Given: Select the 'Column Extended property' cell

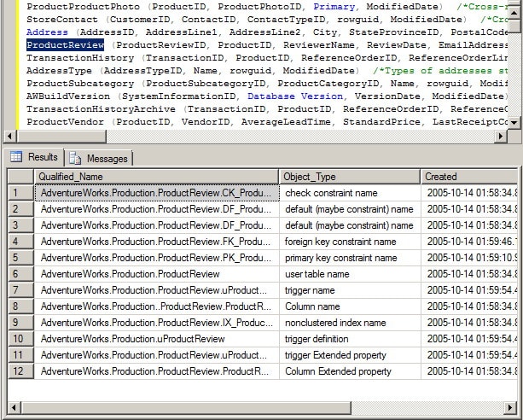Looking at the screenshot, I should pos(350,371).
